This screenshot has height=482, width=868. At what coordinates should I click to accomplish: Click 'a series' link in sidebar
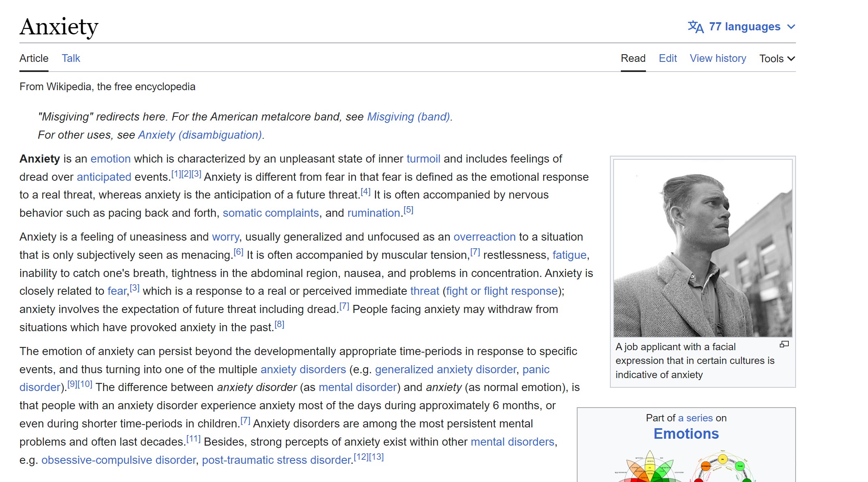click(x=695, y=418)
